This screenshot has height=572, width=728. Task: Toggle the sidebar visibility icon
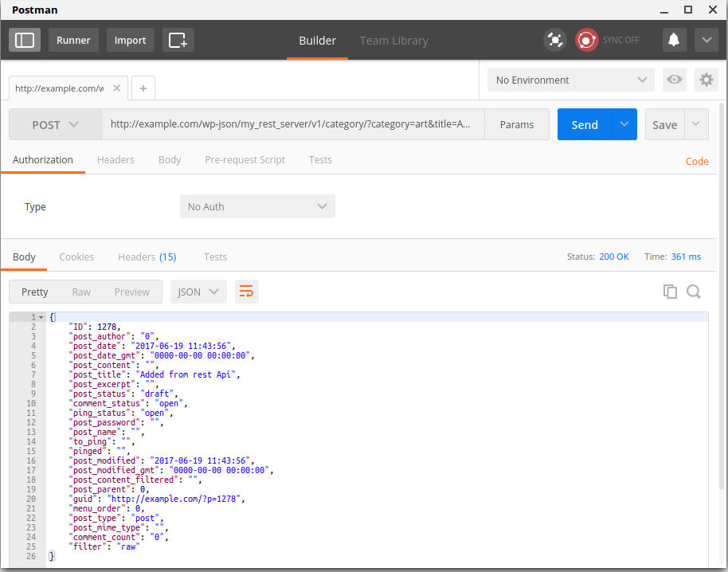point(24,39)
